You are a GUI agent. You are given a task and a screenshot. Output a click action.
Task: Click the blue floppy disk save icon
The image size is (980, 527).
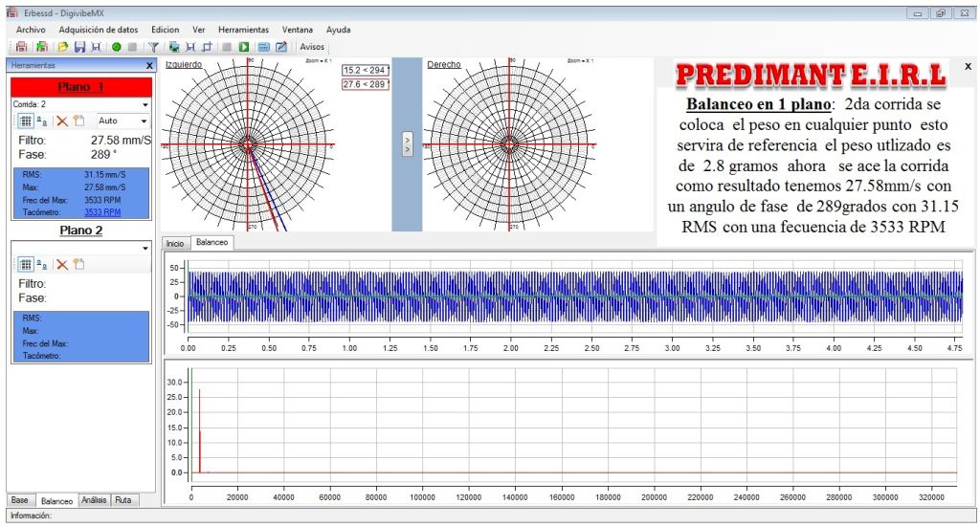click(80, 47)
